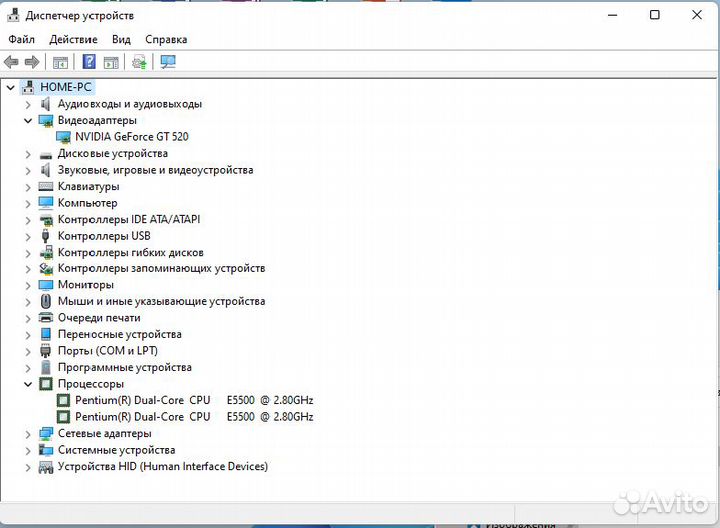This screenshot has height=528, width=720.
Task: Select Порты (COM и LPT) label
Action: (x=107, y=351)
